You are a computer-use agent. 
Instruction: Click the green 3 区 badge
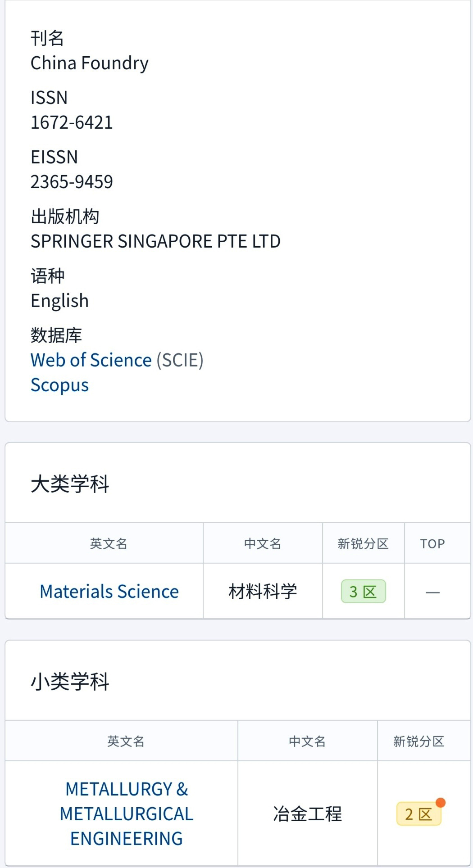point(363,592)
